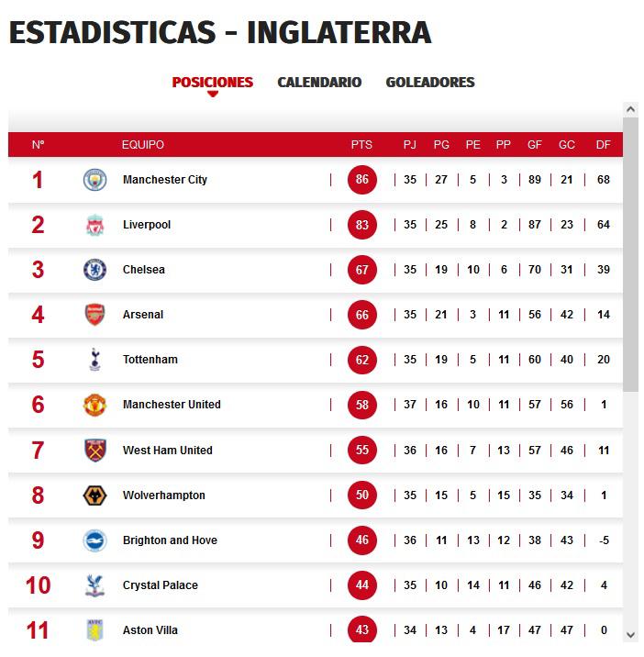Viewport: 644px width, 657px height.
Task: Click the Crystal Palace crest
Action: tap(94, 585)
